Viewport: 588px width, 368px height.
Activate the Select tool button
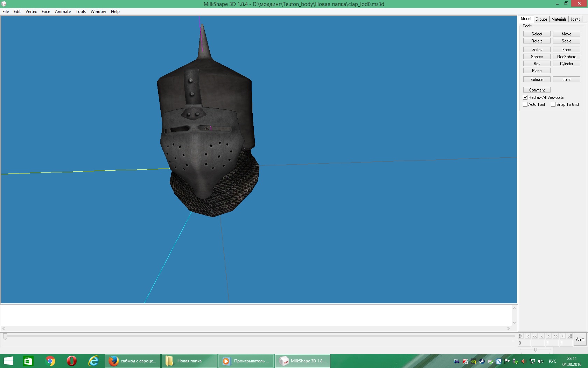click(x=537, y=34)
